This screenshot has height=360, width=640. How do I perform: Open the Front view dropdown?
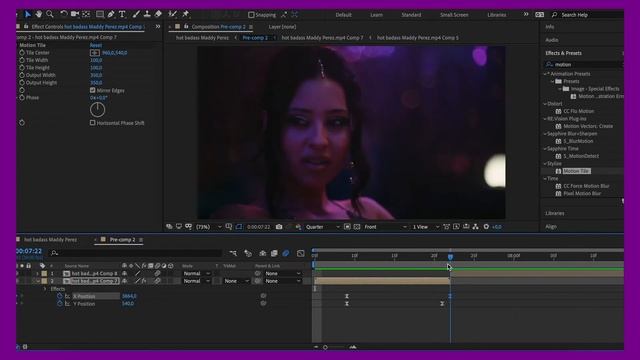tap(385, 227)
